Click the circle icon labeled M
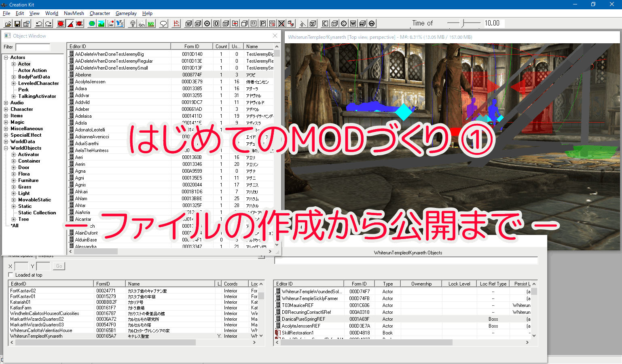Screen dimensions: 622x364 207,23
